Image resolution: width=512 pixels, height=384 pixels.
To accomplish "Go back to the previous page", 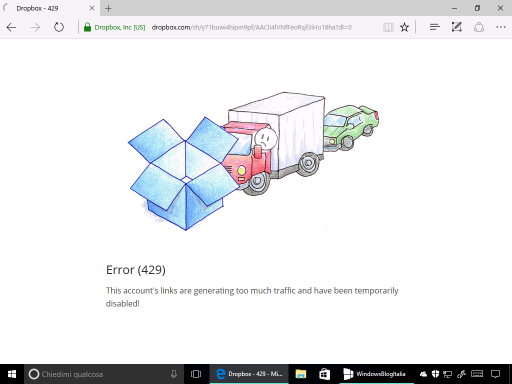I will [11, 27].
